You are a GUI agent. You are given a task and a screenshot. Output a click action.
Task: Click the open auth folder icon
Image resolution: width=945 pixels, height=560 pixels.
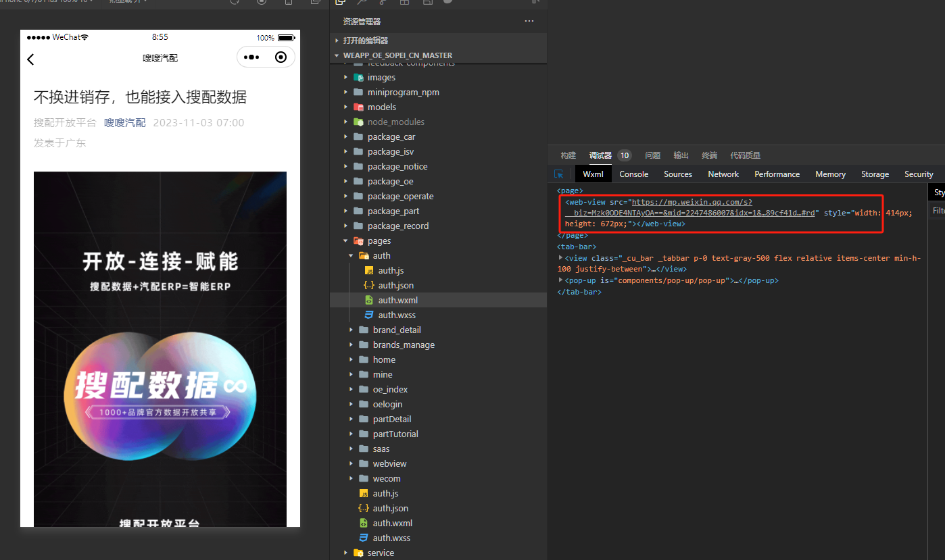[364, 256]
